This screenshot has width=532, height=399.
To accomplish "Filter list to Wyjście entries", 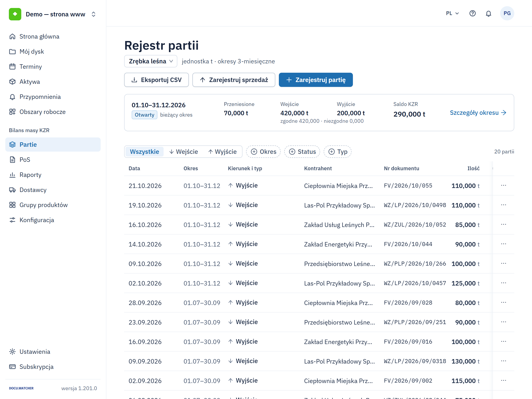I will (222, 152).
